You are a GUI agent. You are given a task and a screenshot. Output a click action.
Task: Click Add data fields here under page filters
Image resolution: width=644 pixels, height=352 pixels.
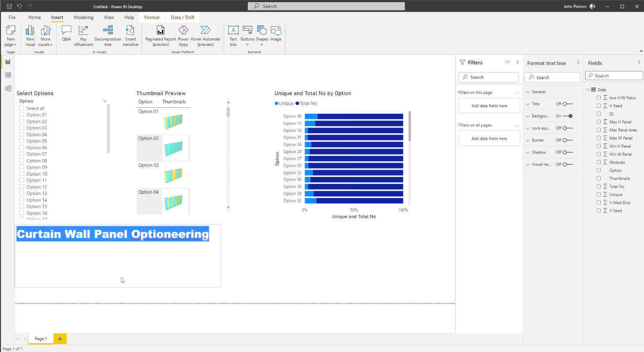(x=489, y=106)
